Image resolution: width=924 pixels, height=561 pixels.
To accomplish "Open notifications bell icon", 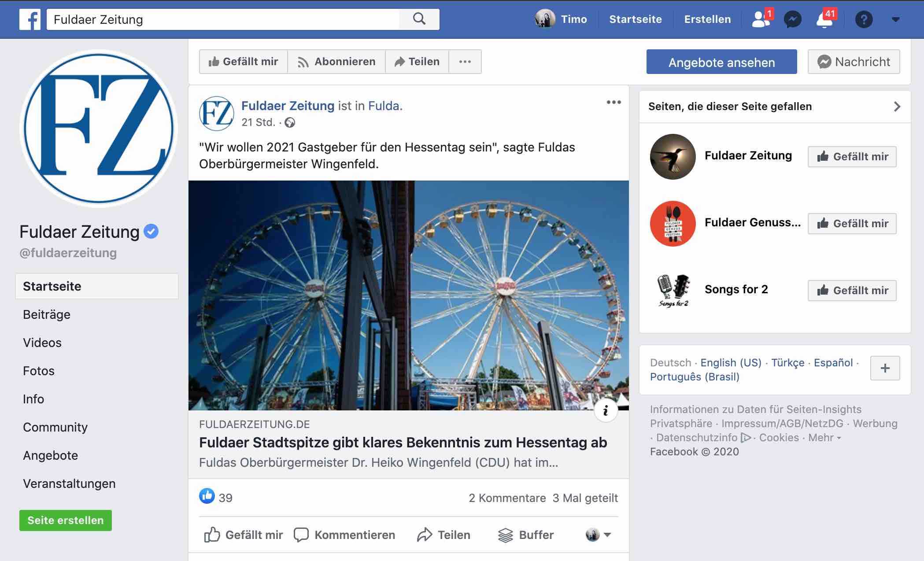I will click(824, 19).
